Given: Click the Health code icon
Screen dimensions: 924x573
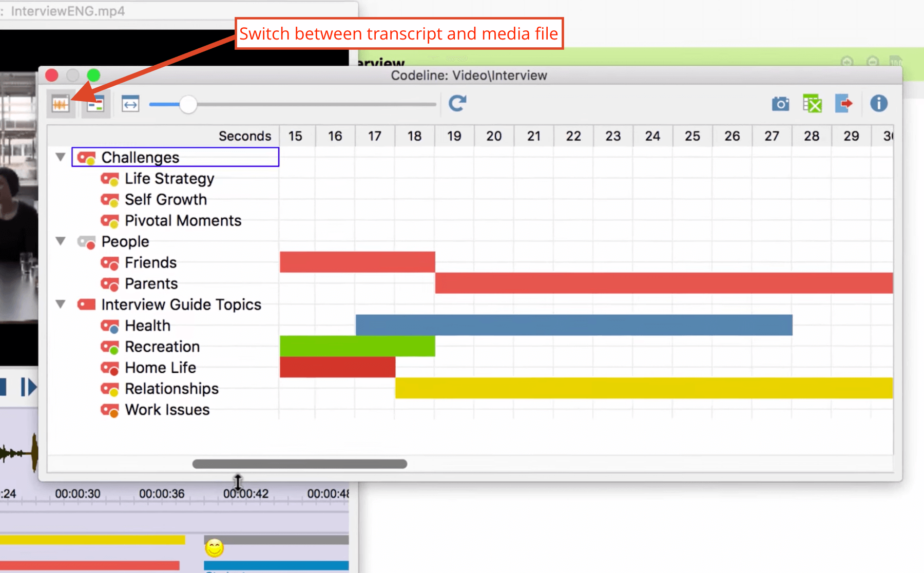Looking at the screenshot, I should 110,326.
